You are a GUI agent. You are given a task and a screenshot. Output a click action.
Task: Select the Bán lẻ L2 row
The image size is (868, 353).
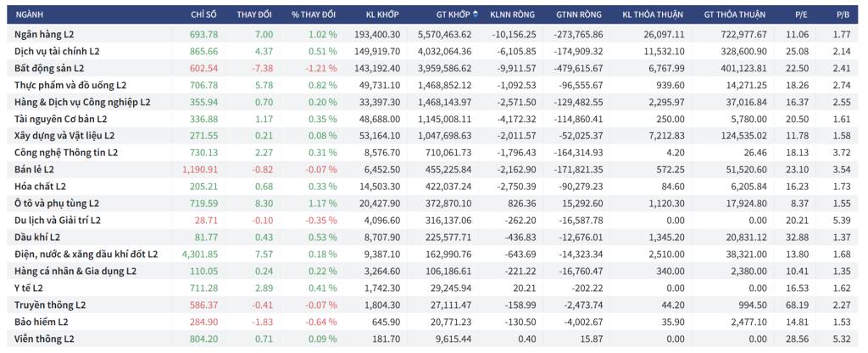[434, 170]
